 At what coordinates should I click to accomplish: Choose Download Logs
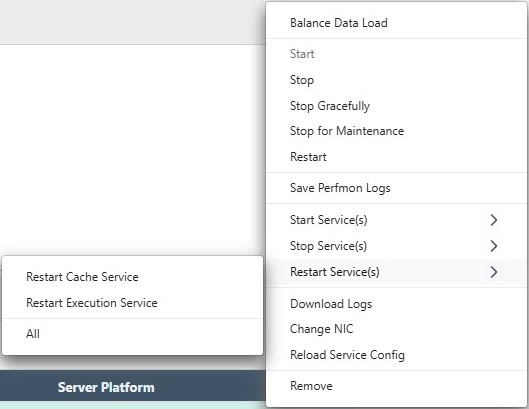coord(397,304)
